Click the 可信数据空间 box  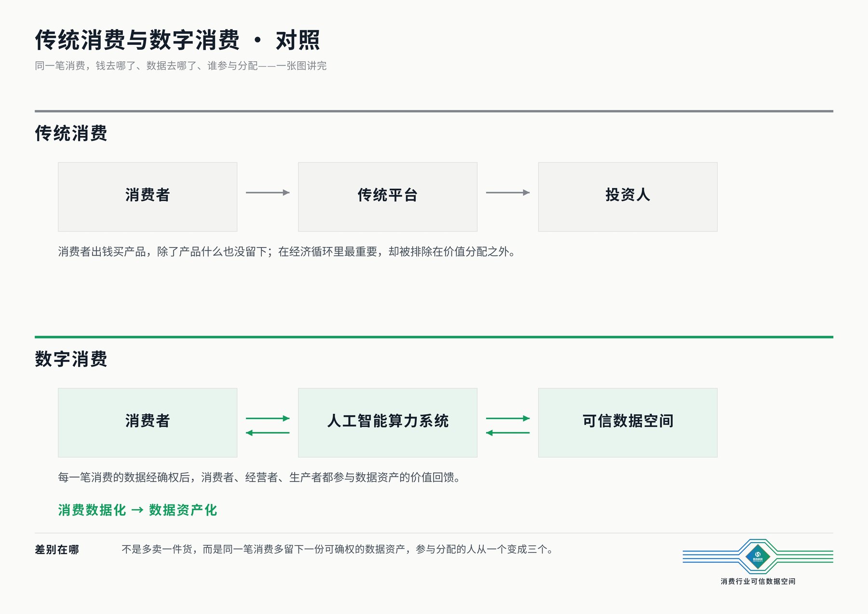pos(628,423)
